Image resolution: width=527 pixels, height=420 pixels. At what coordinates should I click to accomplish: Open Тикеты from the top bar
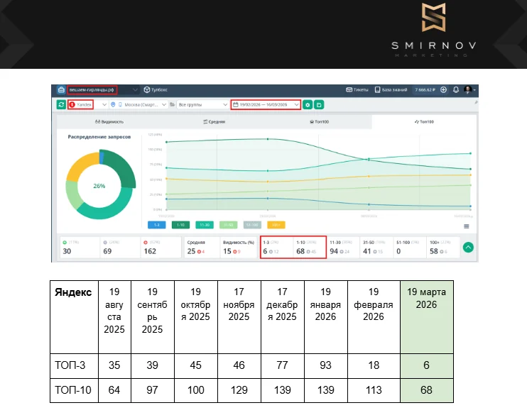tap(358, 90)
